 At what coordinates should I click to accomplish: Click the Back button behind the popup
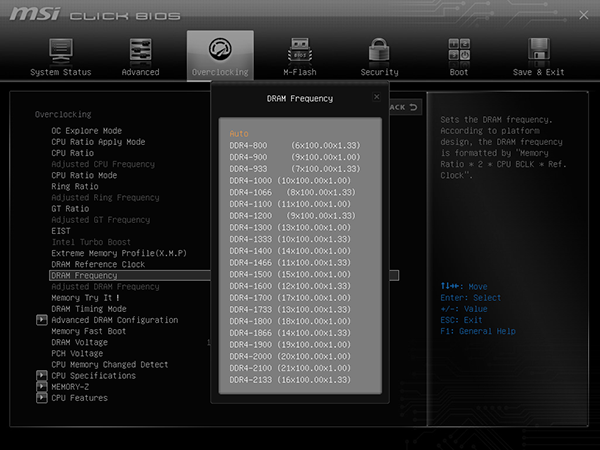(x=406, y=107)
